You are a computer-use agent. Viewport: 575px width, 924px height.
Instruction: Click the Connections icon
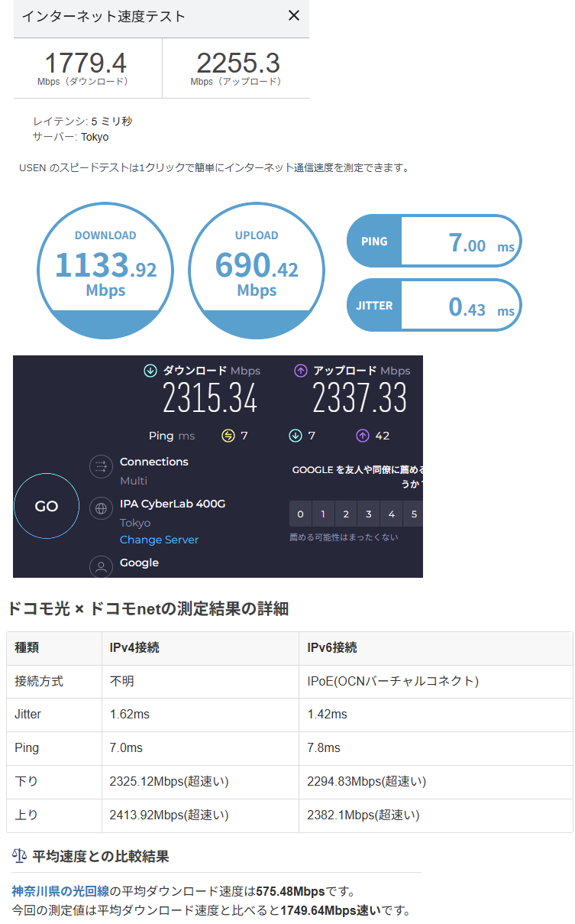coord(102,467)
